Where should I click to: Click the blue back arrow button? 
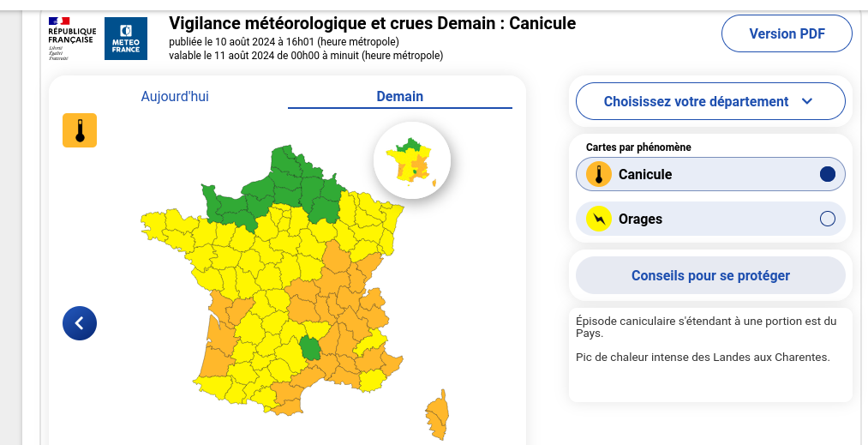point(80,323)
